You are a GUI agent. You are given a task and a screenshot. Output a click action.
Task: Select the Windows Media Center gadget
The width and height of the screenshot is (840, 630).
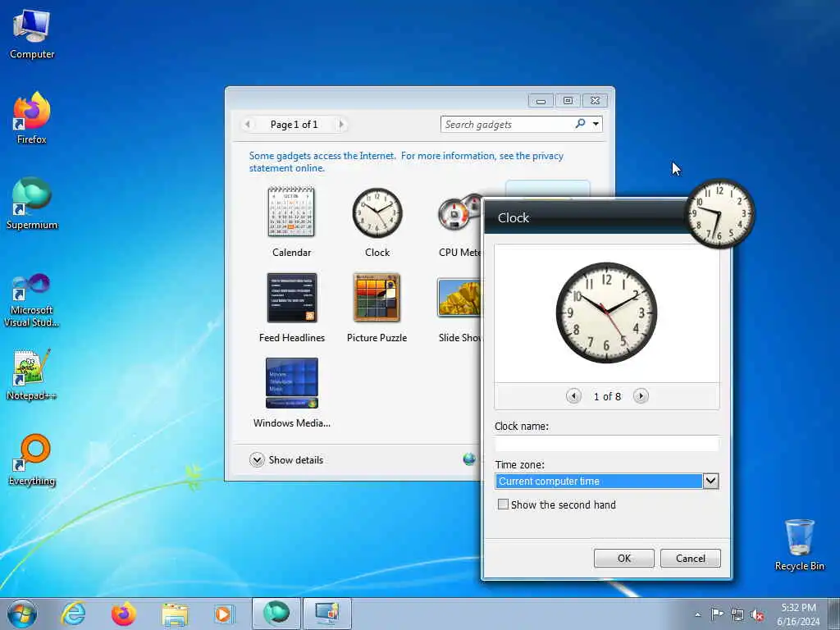pos(291,393)
